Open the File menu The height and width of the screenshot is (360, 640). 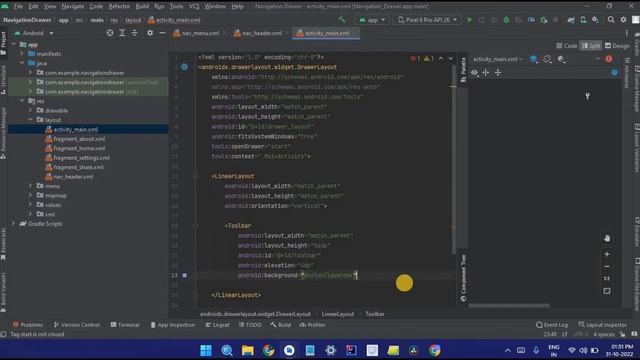point(18,6)
